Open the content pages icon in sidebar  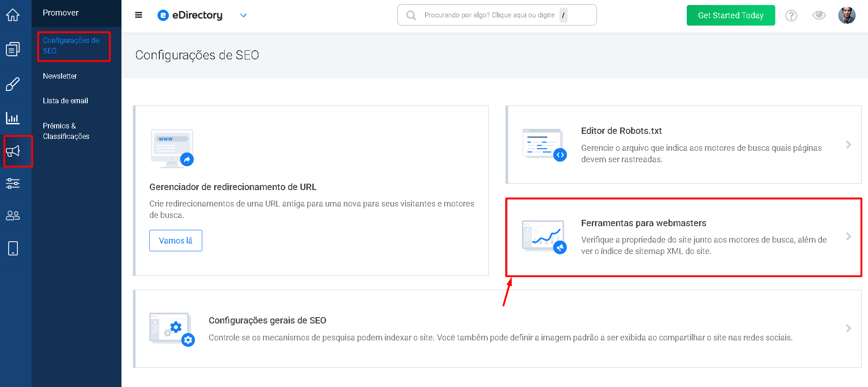[13, 49]
